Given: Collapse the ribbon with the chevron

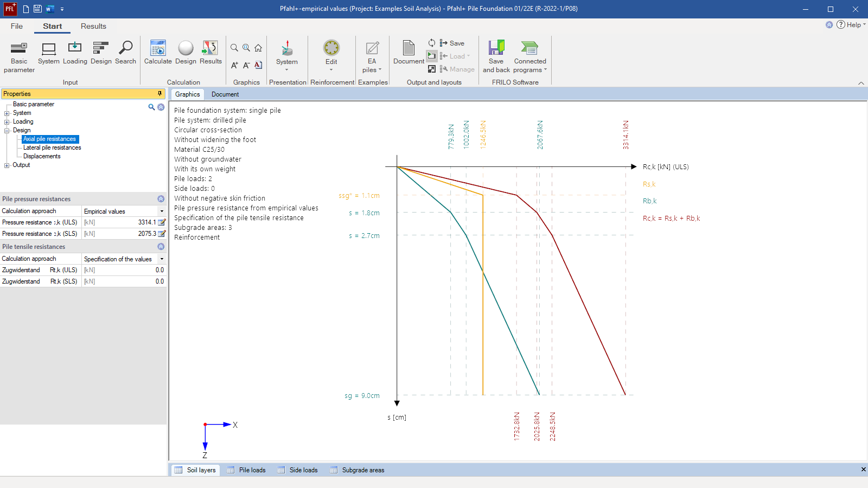Looking at the screenshot, I should 861,83.
